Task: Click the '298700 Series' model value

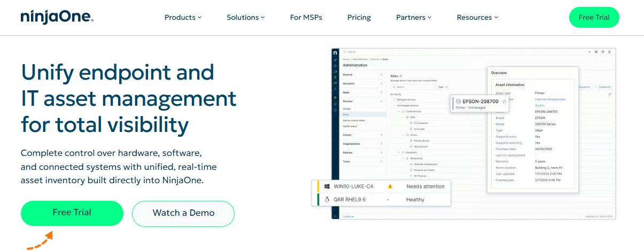Action: [545, 124]
